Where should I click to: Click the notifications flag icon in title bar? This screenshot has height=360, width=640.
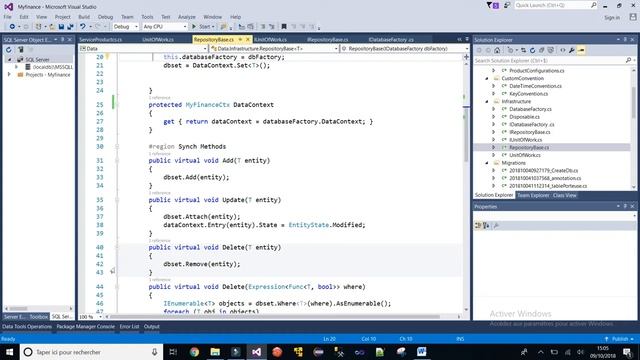coord(492,5)
